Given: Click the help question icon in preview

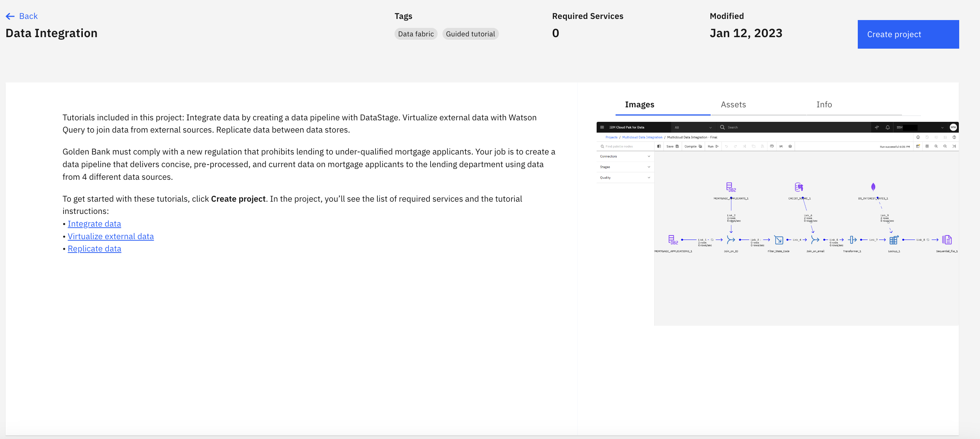Looking at the screenshot, I should (x=954, y=137).
